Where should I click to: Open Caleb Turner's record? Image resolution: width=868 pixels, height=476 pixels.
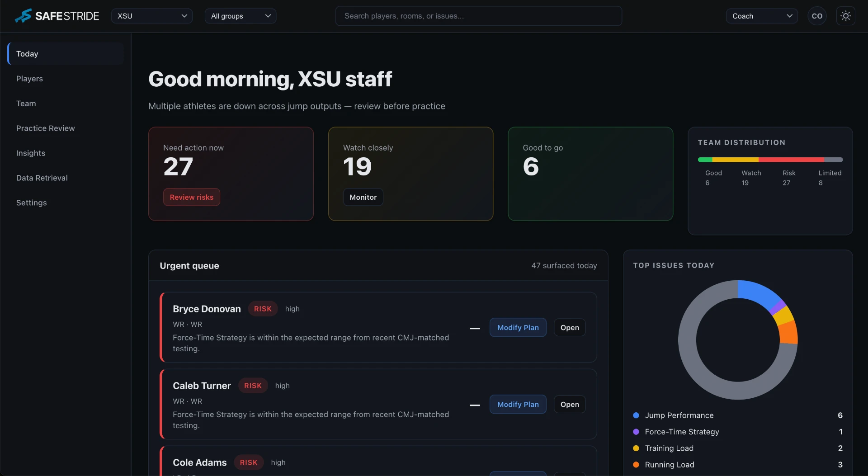point(570,404)
